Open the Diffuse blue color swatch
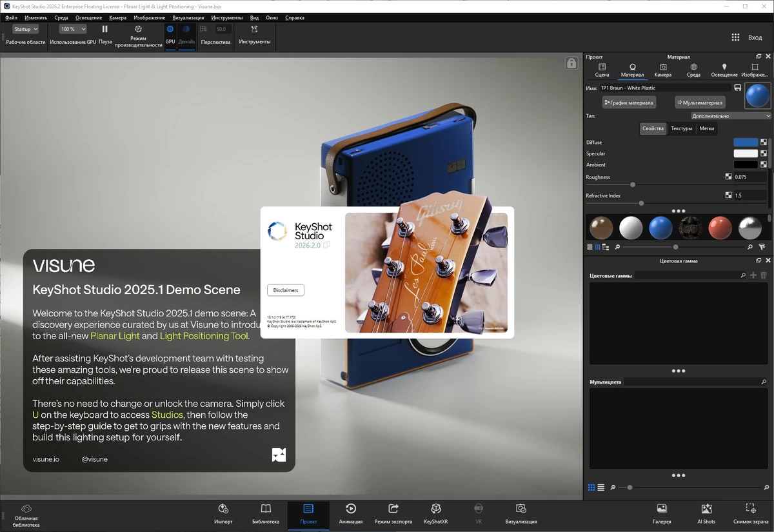Image resolution: width=774 pixels, height=532 pixels. 746,143
